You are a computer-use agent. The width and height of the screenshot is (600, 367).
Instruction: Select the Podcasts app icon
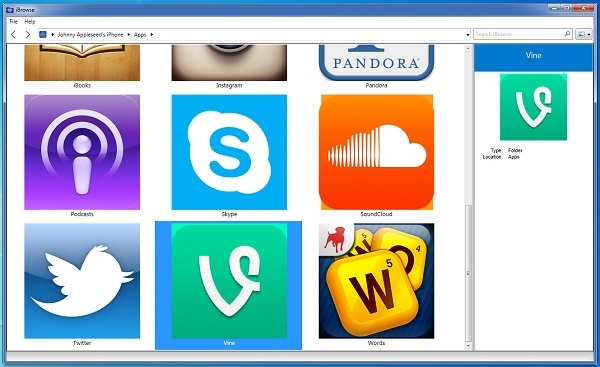coord(82,152)
